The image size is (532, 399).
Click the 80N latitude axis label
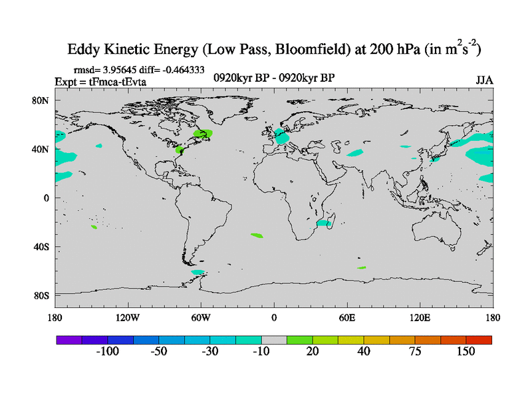43,100
